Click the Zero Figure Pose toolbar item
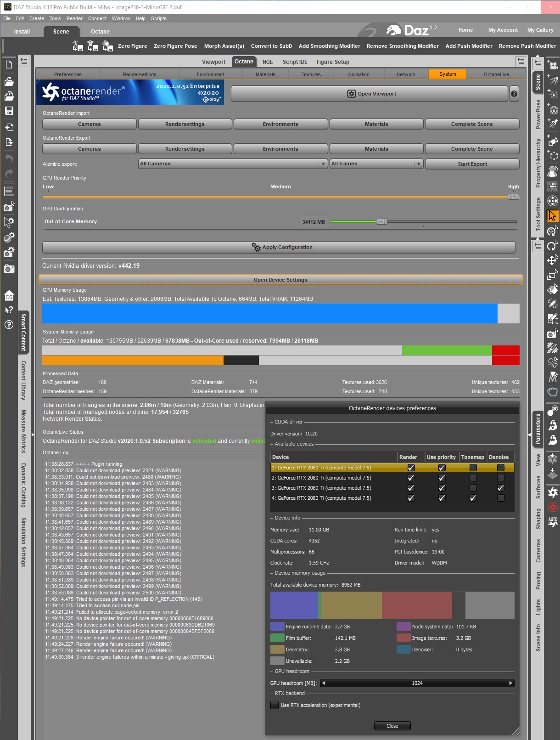This screenshot has height=740, width=560. pos(175,46)
